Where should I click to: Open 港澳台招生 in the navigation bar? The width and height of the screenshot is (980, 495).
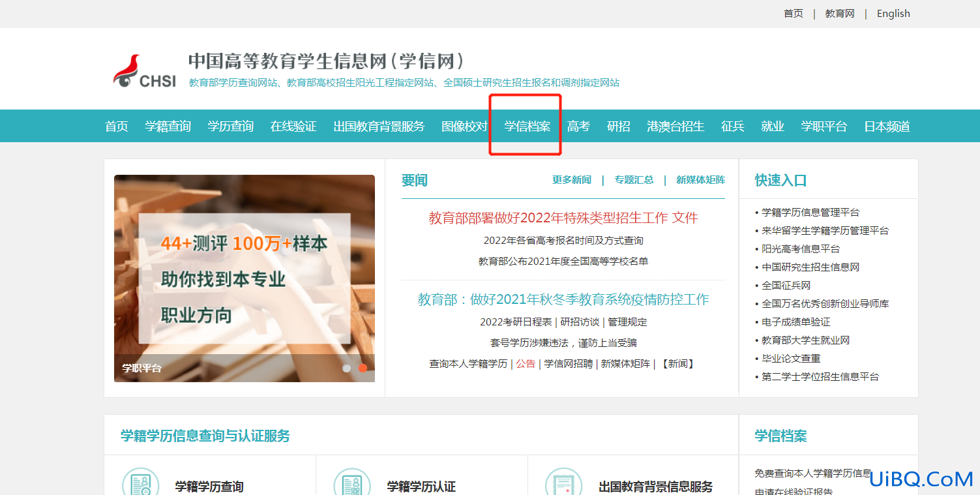[x=676, y=127]
